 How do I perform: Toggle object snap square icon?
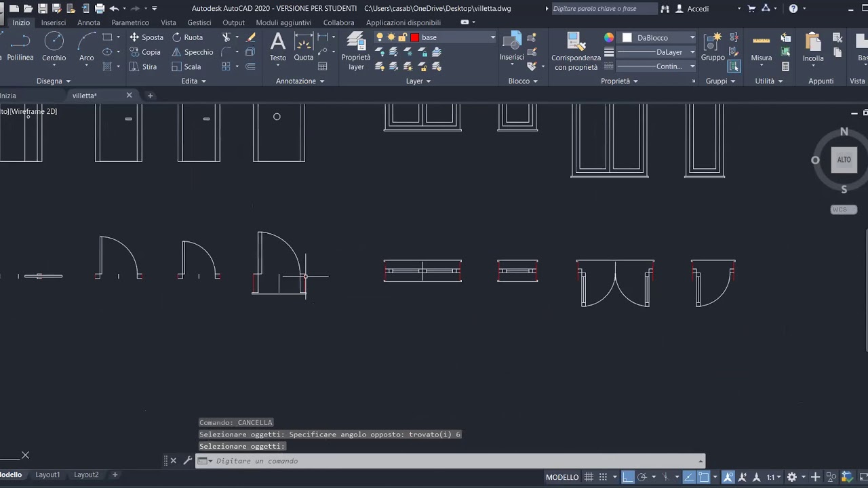coord(704,477)
